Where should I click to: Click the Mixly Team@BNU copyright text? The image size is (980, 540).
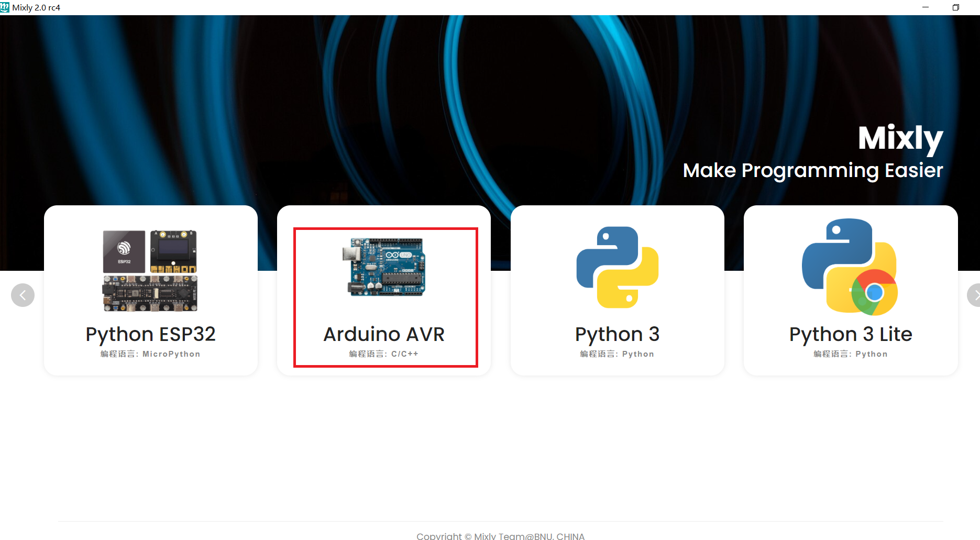[x=501, y=536]
